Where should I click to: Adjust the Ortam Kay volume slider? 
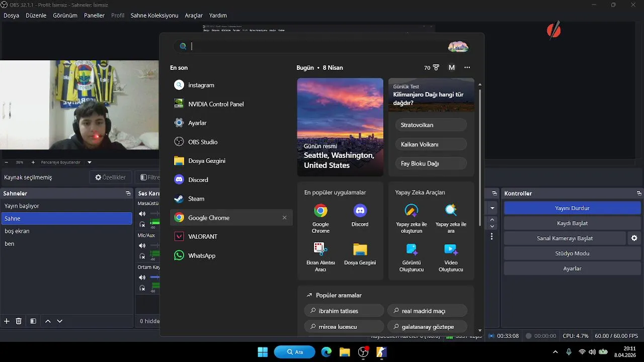154,277
